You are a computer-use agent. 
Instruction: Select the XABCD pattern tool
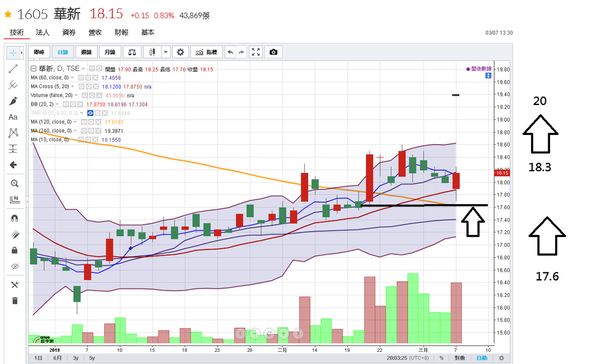tap(13, 133)
